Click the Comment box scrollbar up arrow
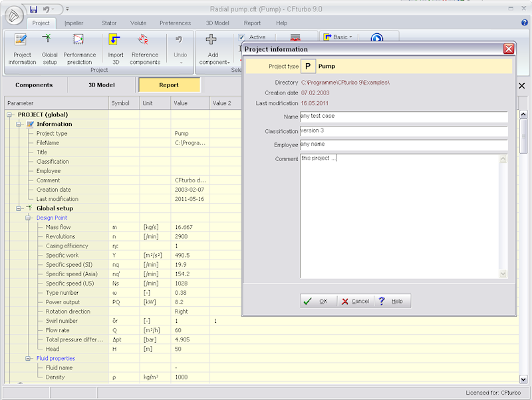 [x=503, y=159]
